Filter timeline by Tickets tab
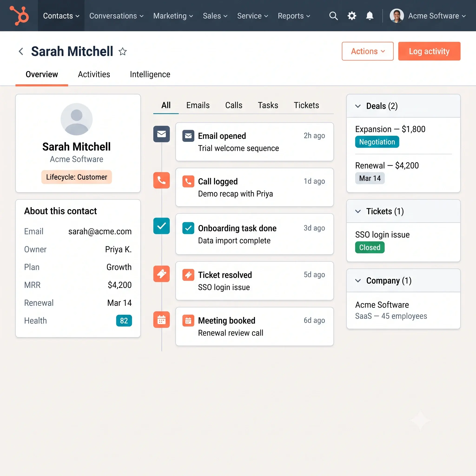Screen dimensions: 476x476 click(x=306, y=106)
